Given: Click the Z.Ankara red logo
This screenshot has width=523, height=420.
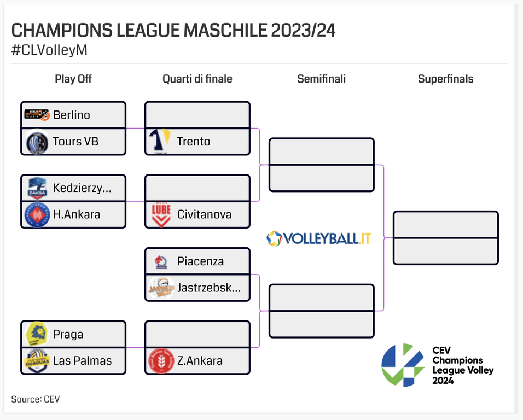Looking at the screenshot, I should point(161,360).
